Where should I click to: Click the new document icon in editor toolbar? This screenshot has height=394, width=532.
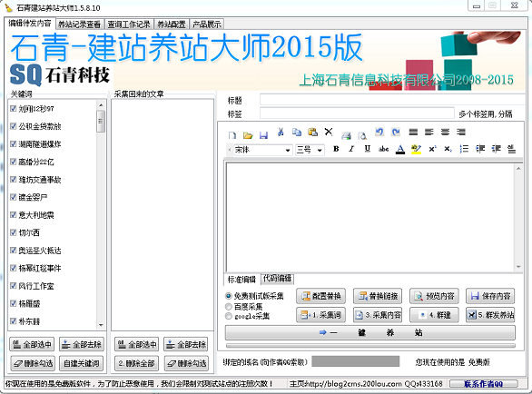[232, 135]
